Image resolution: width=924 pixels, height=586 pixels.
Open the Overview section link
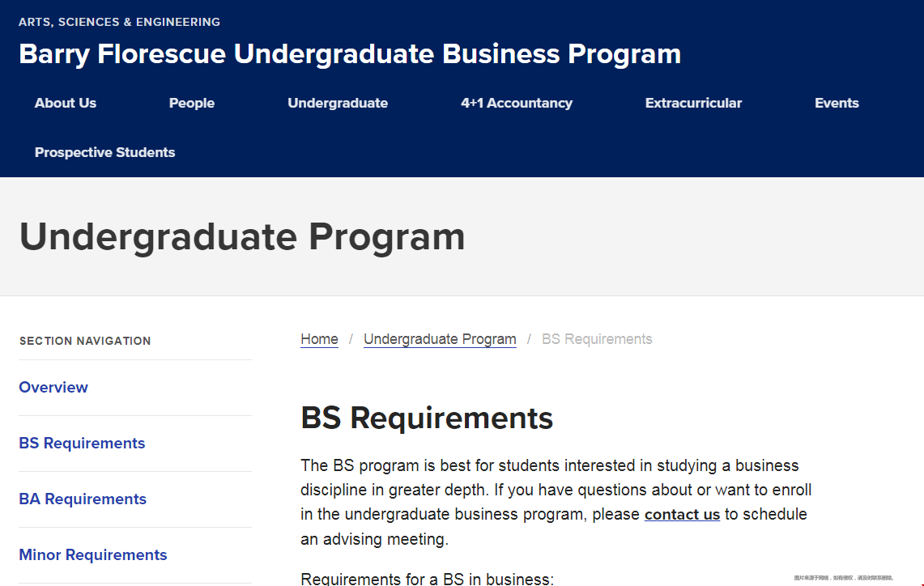[x=53, y=388]
